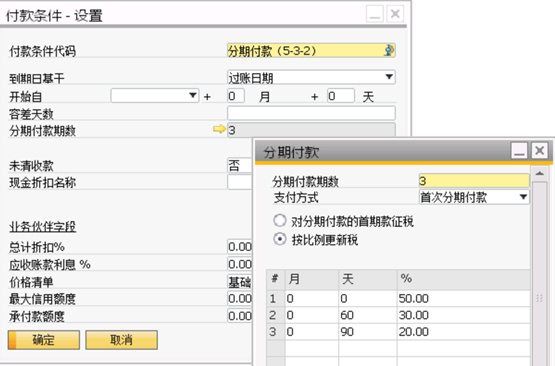Click the 容差天数 input field
This screenshot has height=366, width=555.
coord(311,113)
